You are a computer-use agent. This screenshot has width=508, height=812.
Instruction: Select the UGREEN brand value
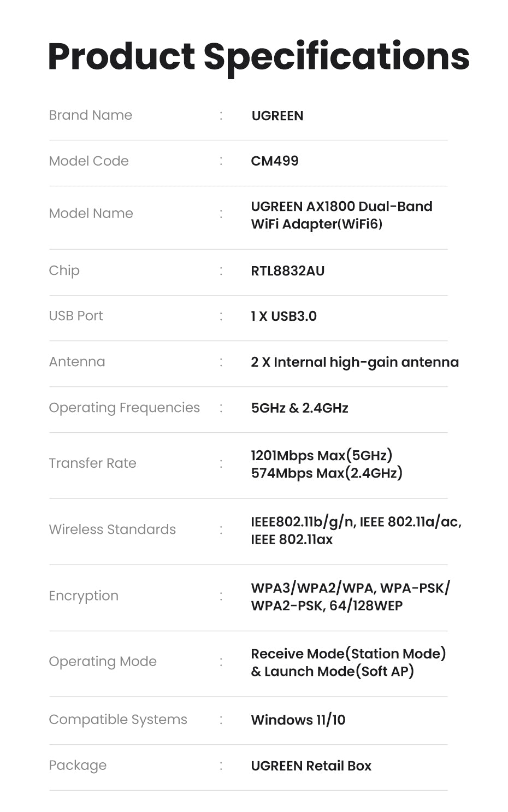pyautogui.click(x=277, y=116)
